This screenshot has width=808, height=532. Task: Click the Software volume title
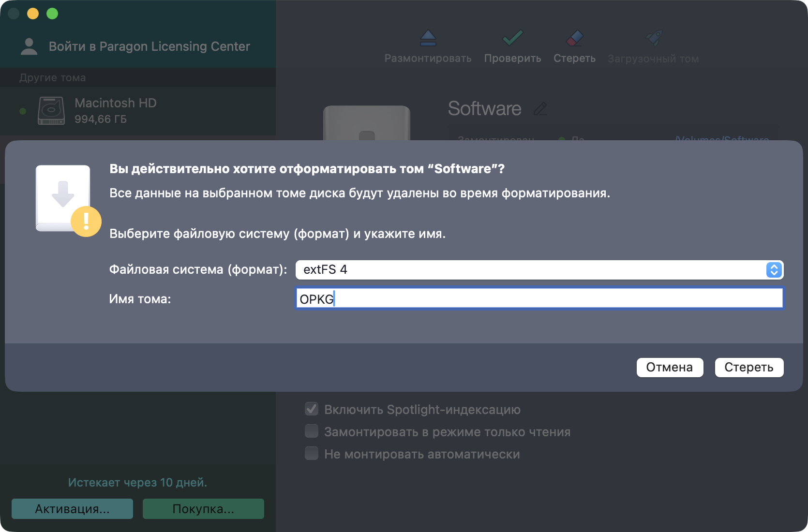[484, 108]
